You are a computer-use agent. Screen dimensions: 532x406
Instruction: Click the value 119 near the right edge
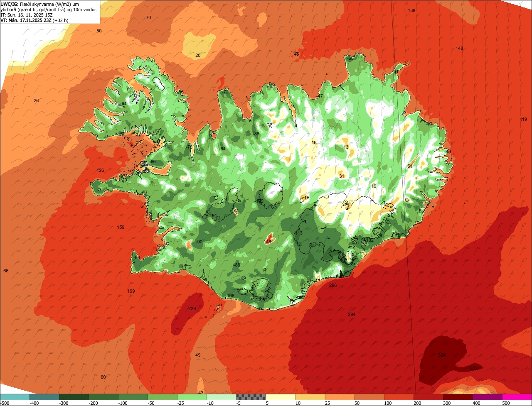click(x=523, y=120)
